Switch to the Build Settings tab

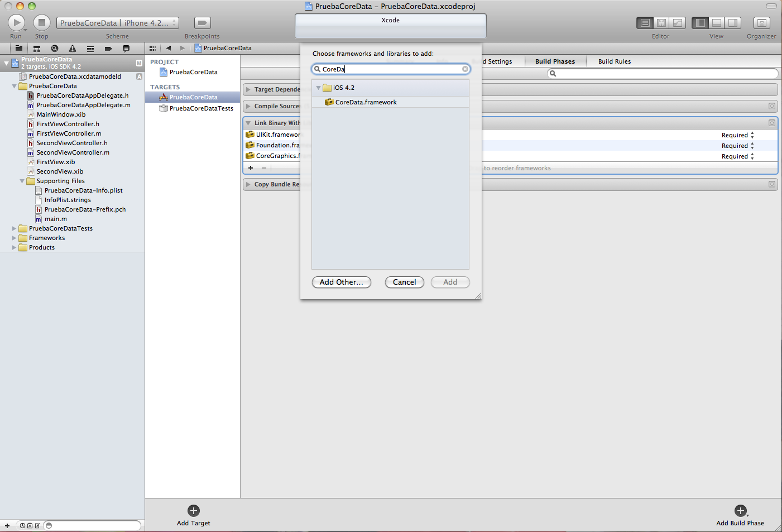[497, 61]
